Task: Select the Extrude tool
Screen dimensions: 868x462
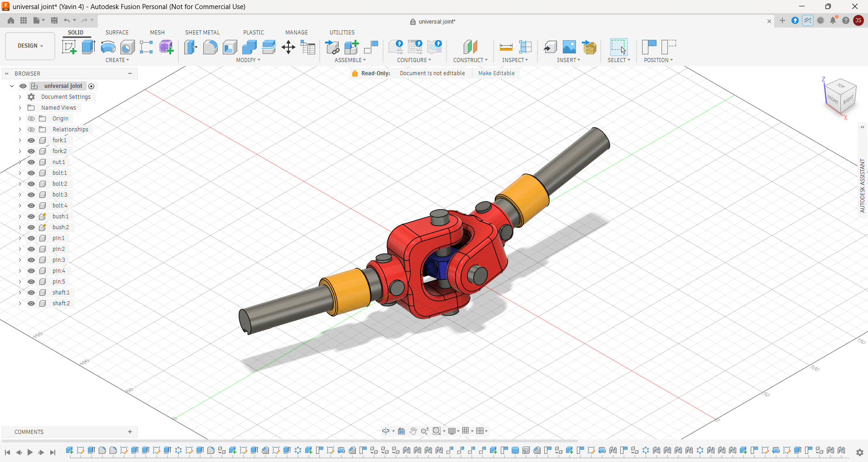Action: pyautogui.click(x=88, y=47)
